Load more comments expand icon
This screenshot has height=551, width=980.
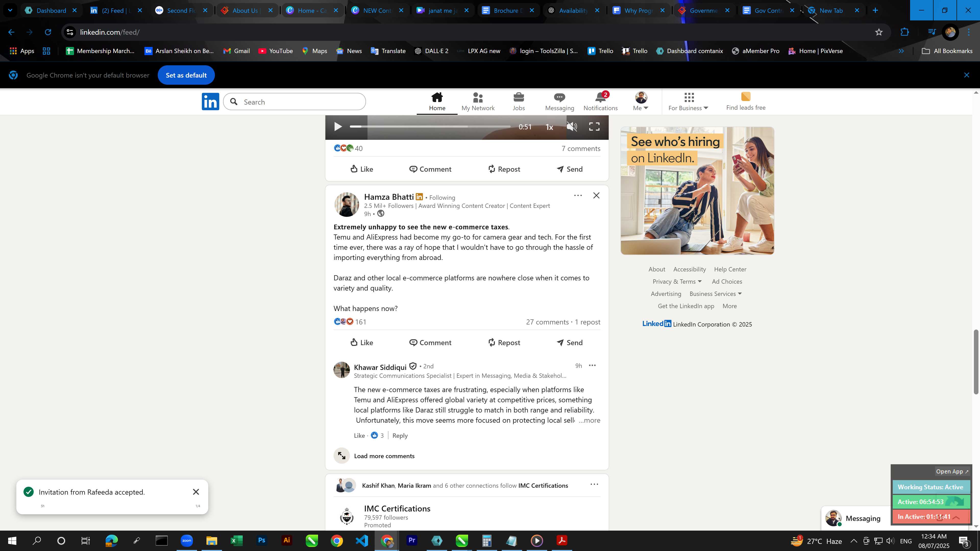pos(342,456)
